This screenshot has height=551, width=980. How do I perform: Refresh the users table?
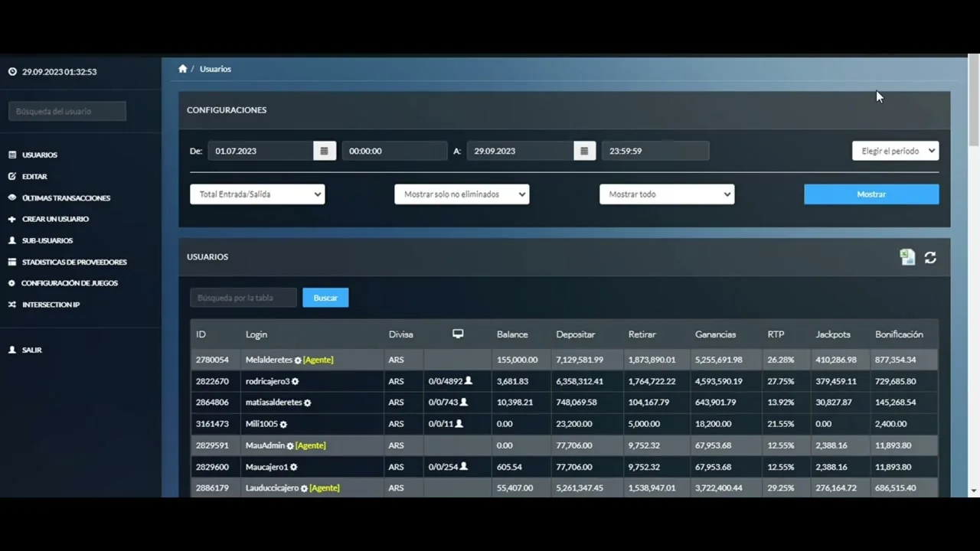pos(930,258)
